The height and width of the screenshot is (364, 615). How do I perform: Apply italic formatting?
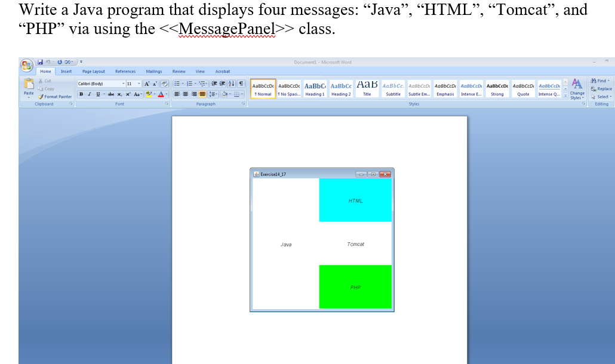tap(90, 94)
